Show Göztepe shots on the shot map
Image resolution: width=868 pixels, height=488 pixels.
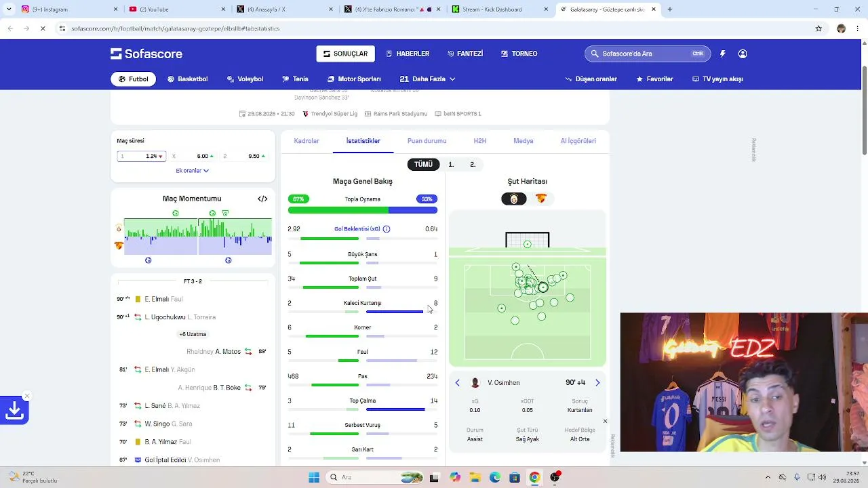540,199
